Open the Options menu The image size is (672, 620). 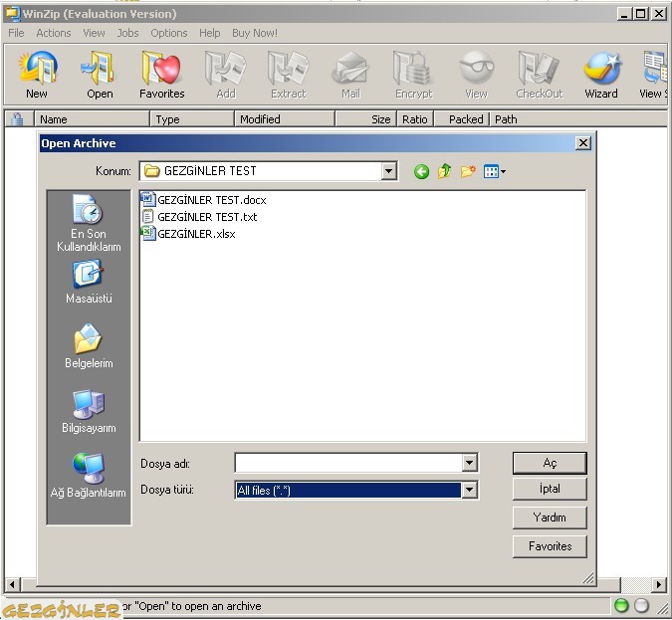[x=169, y=33]
